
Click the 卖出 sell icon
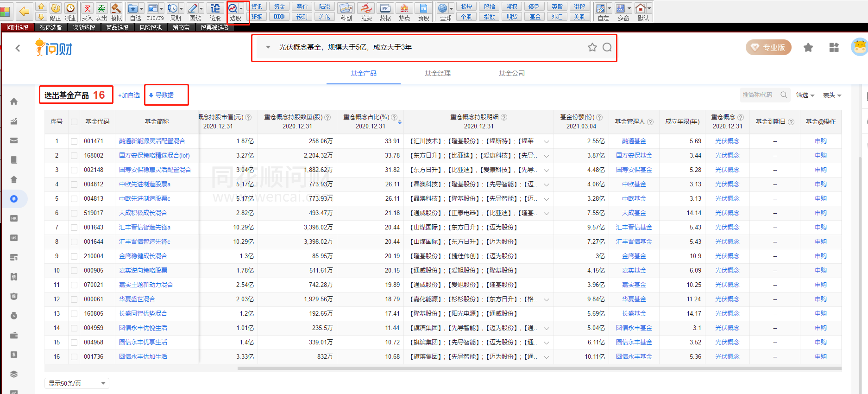pos(101,11)
